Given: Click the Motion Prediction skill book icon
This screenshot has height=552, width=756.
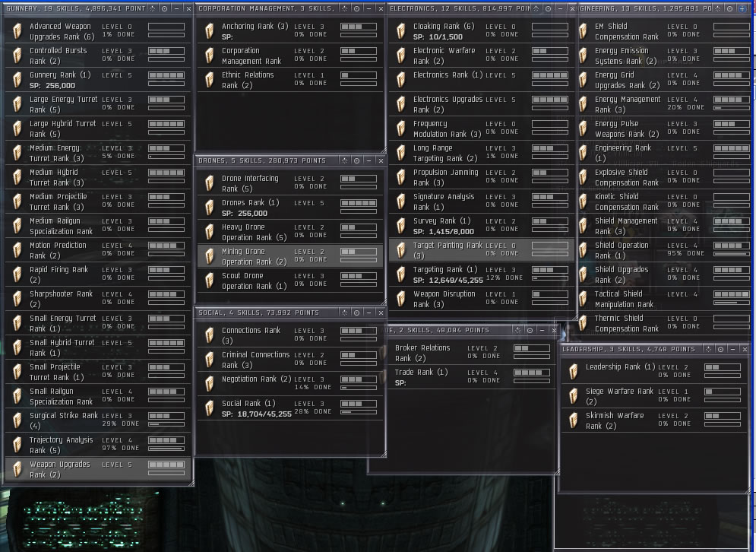Looking at the screenshot, I should pyautogui.click(x=17, y=250).
